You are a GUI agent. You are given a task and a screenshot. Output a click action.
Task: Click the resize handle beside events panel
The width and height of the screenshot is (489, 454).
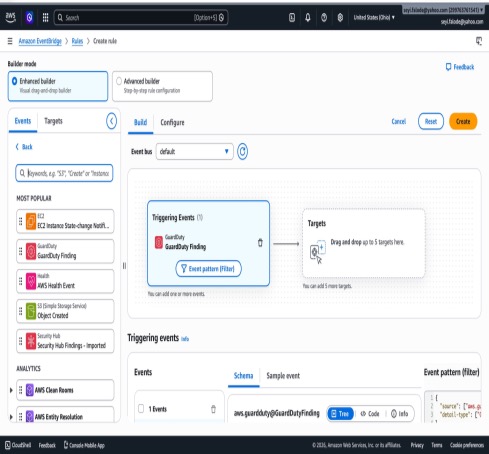point(124,266)
